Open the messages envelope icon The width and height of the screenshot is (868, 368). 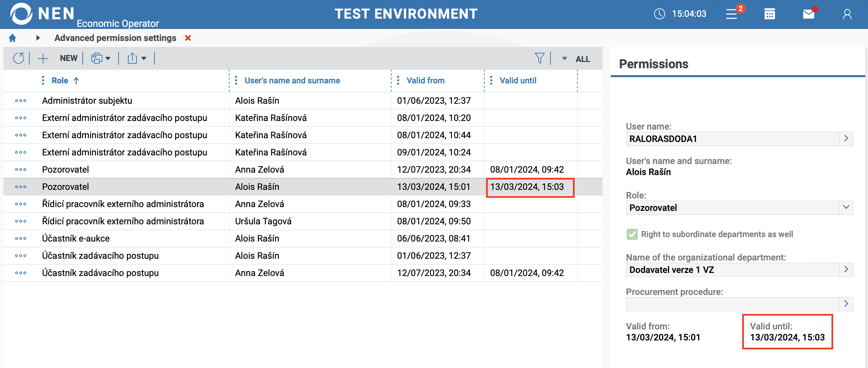tap(808, 14)
